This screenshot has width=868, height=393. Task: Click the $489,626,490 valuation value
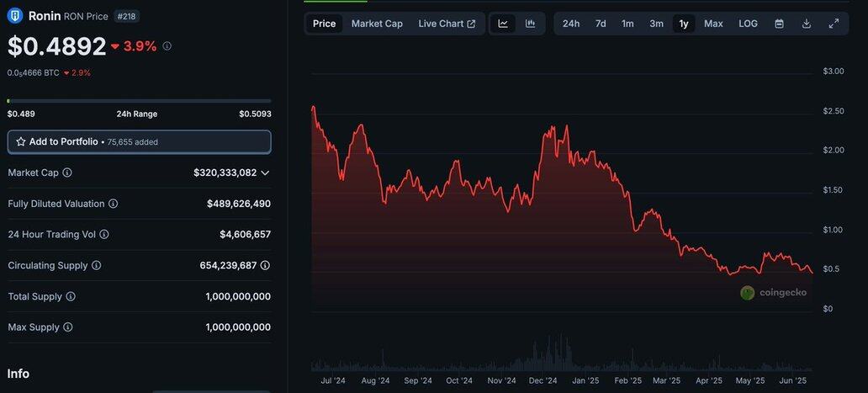tap(239, 204)
